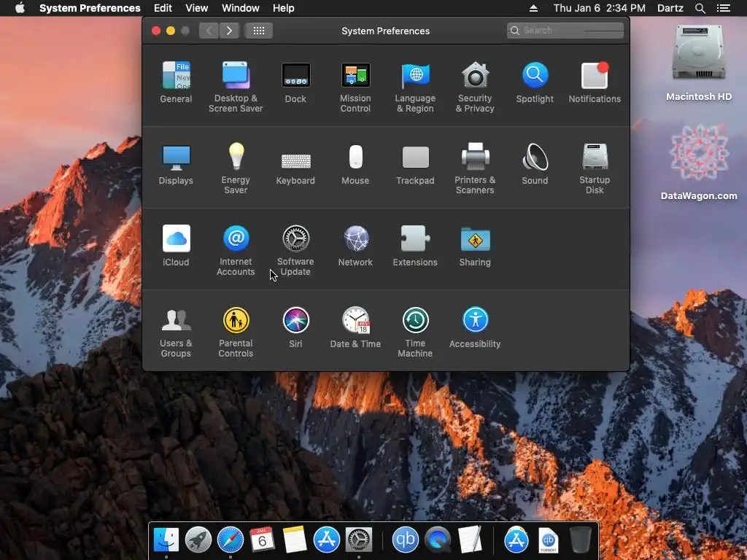Go back with the left arrow button
This screenshot has height=560, width=747.
pyautogui.click(x=209, y=31)
